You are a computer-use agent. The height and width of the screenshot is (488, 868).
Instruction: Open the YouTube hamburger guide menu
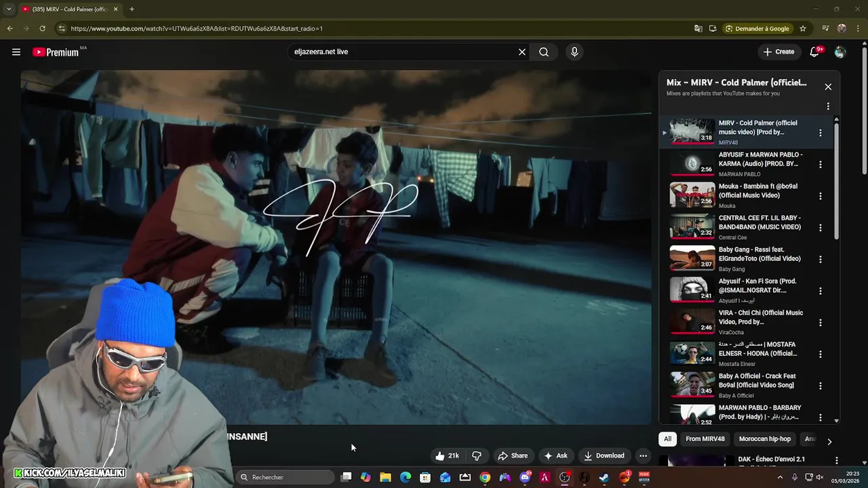pos(16,52)
